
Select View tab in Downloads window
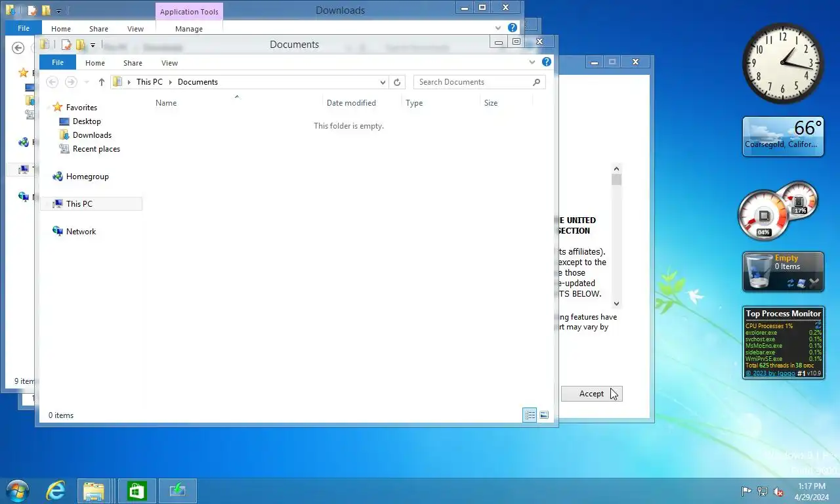(135, 29)
